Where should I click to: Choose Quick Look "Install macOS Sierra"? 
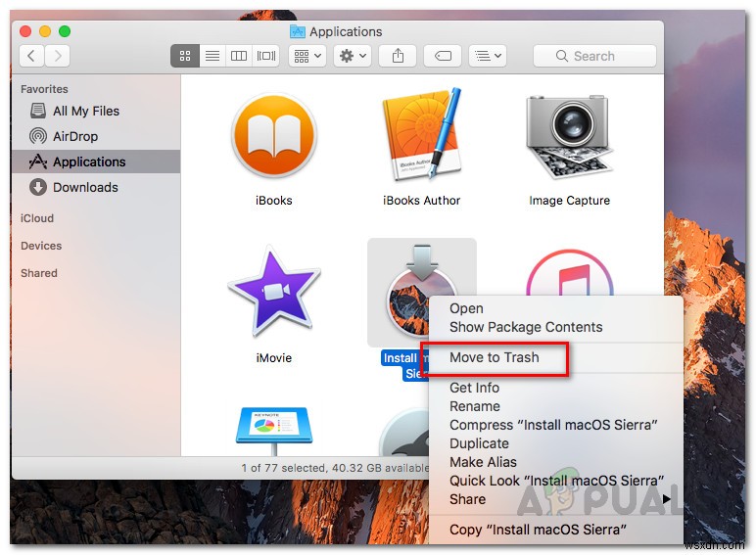[556, 481]
